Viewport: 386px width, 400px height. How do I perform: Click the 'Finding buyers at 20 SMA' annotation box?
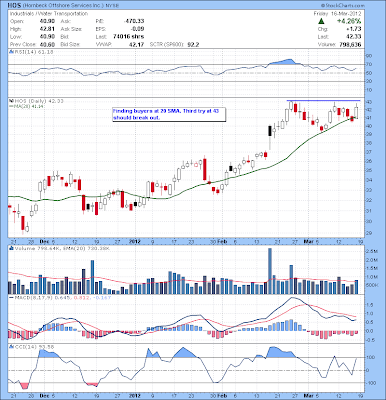click(169, 115)
